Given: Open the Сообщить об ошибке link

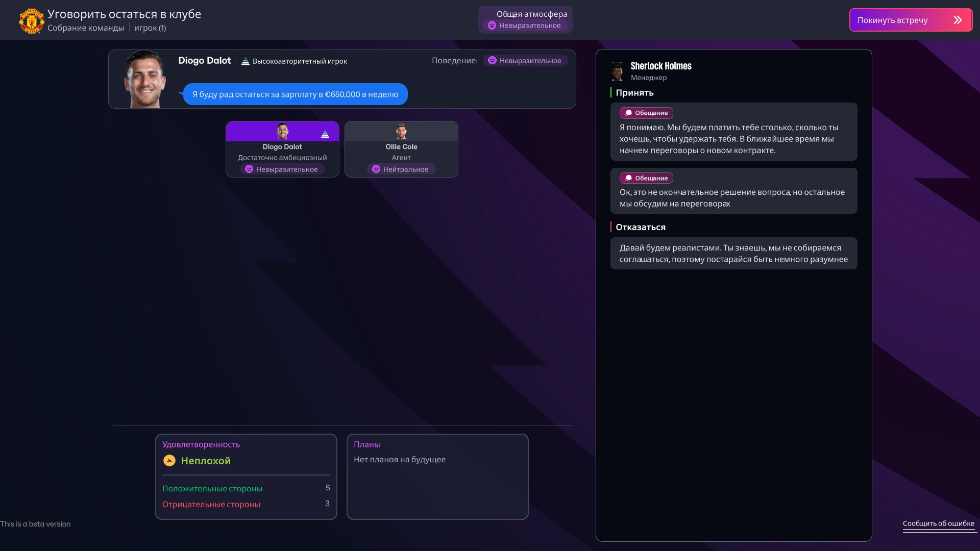Looking at the screenshot, I should [x=938, y=523].
